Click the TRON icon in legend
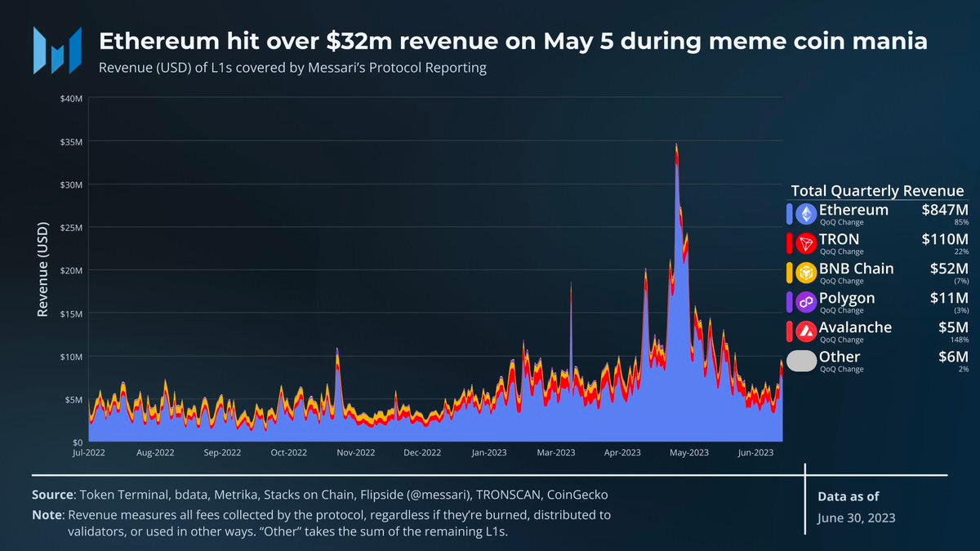The image size is (980, 551). (806, 243)
